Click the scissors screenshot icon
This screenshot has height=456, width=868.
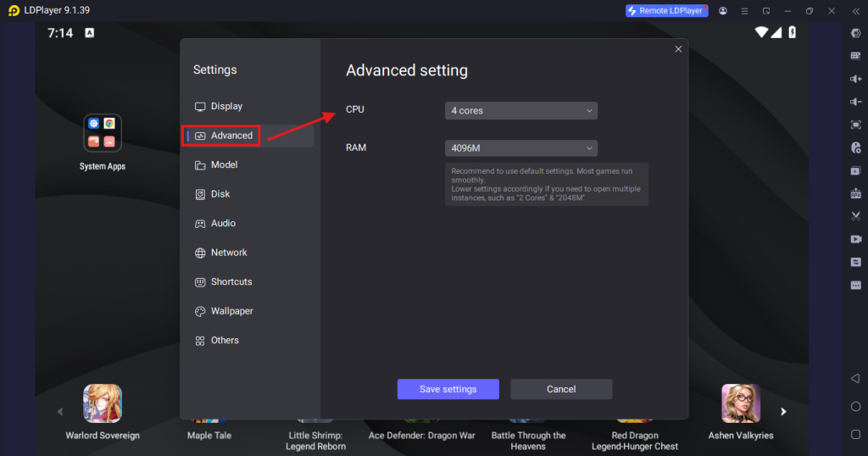click(855, 216)
